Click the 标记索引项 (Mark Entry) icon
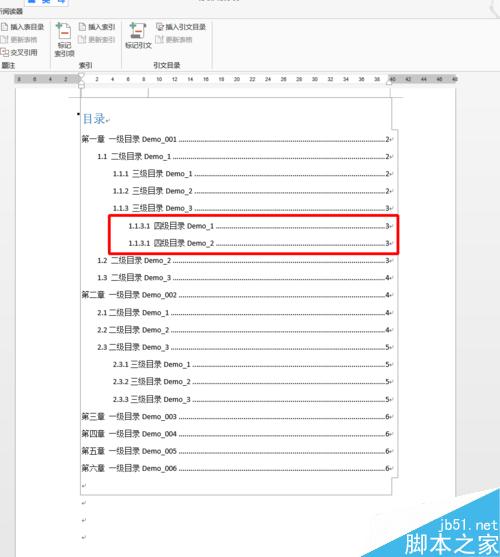Viewport: 500px width, 557px height. [x=64, y=39]
